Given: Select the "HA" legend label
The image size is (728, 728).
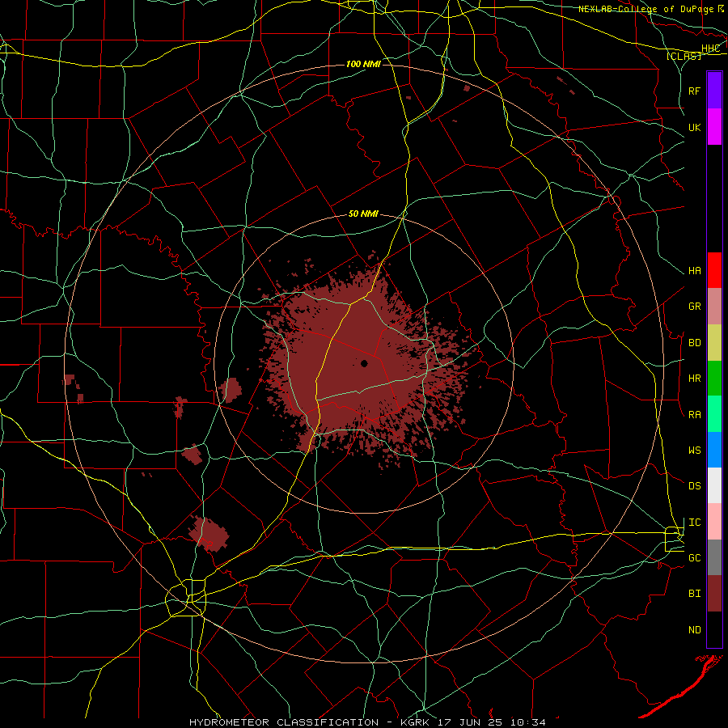Looking at the screenshot, I should pos(694,270).
